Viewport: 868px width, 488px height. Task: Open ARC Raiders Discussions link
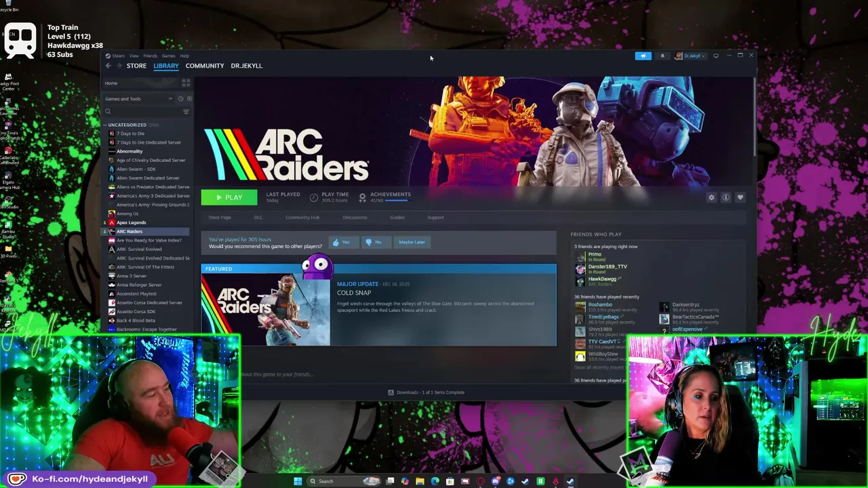tap(355, 218)
